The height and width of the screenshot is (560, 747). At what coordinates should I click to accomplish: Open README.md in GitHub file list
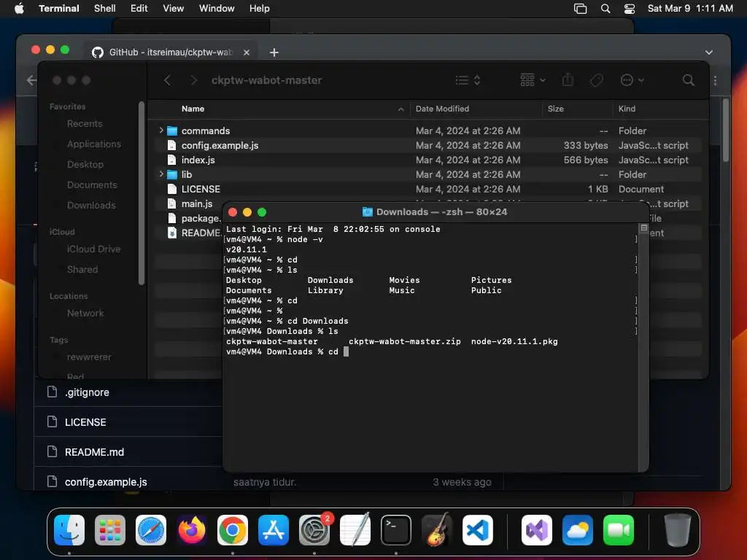click(94, 452)
